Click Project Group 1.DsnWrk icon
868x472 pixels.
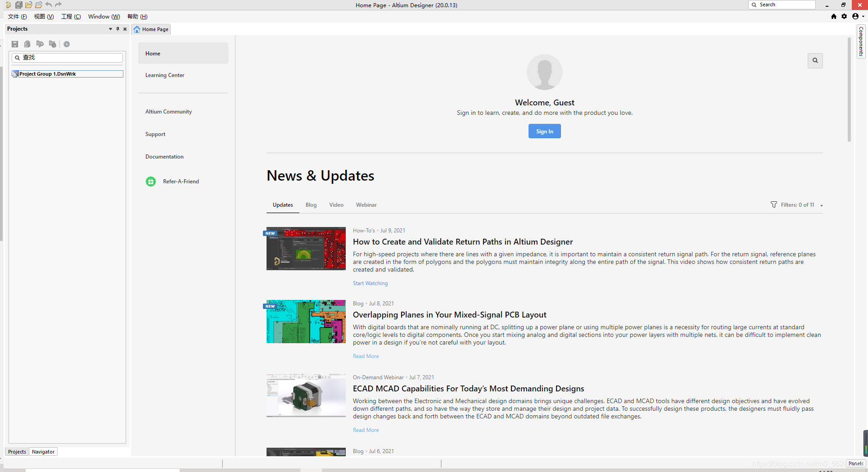click(x=15, y=74)
